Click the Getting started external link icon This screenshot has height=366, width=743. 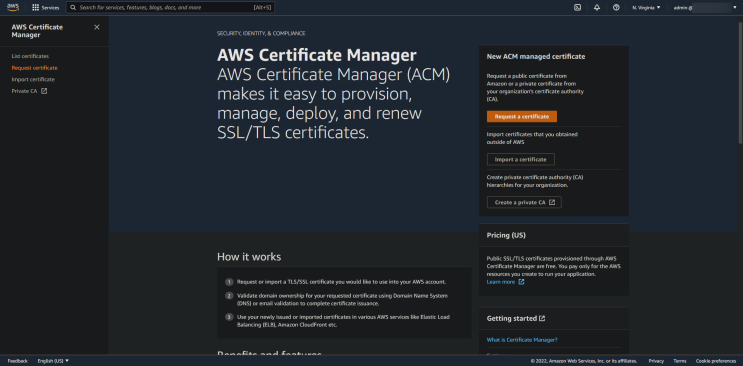click(542, 319)
